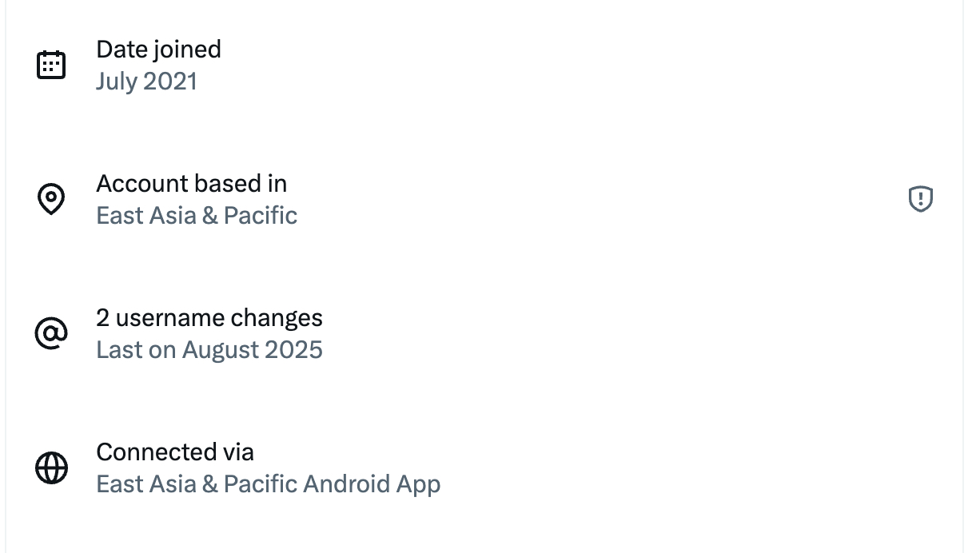Click the "Connected via" heading
The height and width of the screenshot is (553, 980).
coord(175,452)
